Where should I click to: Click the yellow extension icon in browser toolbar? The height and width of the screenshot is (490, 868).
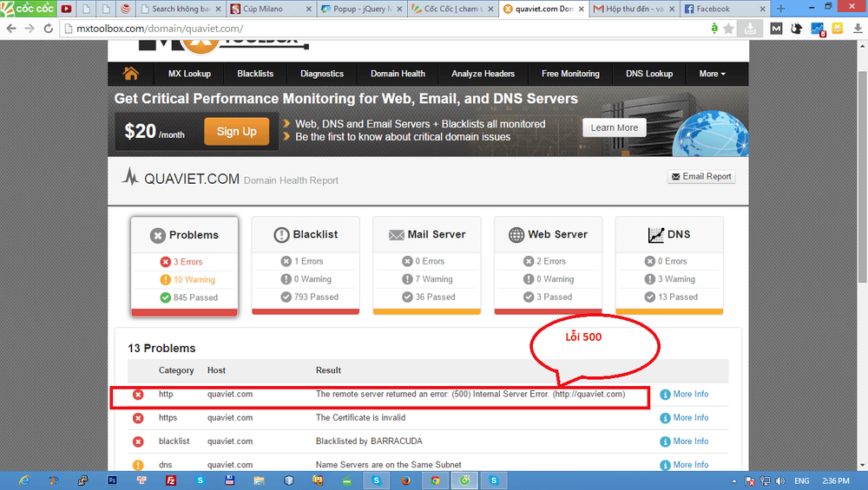(x=837, y=29)
